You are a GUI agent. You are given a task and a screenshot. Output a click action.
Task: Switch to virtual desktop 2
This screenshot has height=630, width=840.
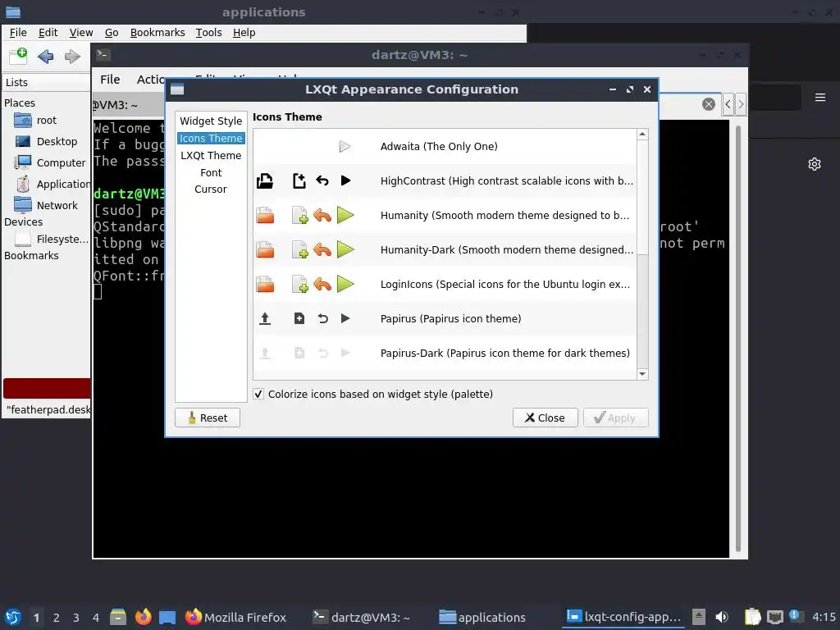[57, 618]
